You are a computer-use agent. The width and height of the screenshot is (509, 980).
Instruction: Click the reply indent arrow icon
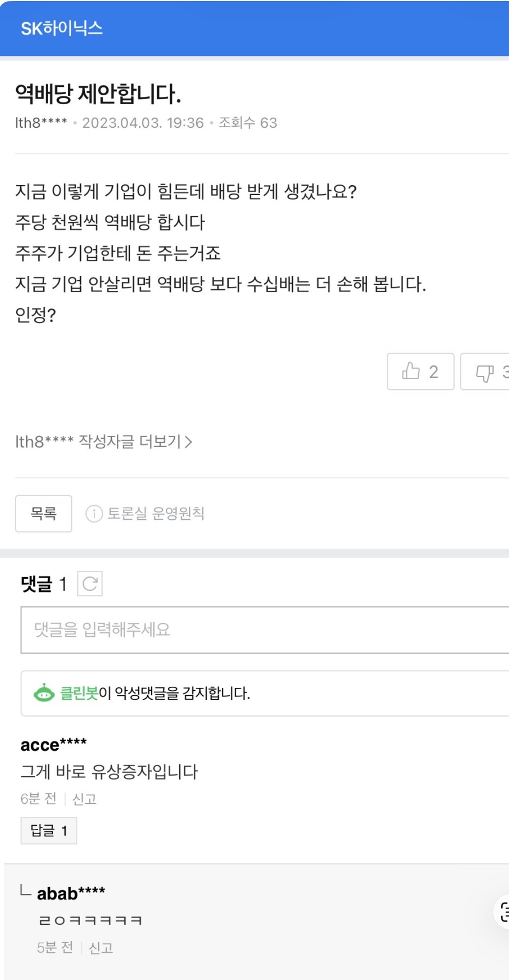pyautogui.click(x=25, y=890)
